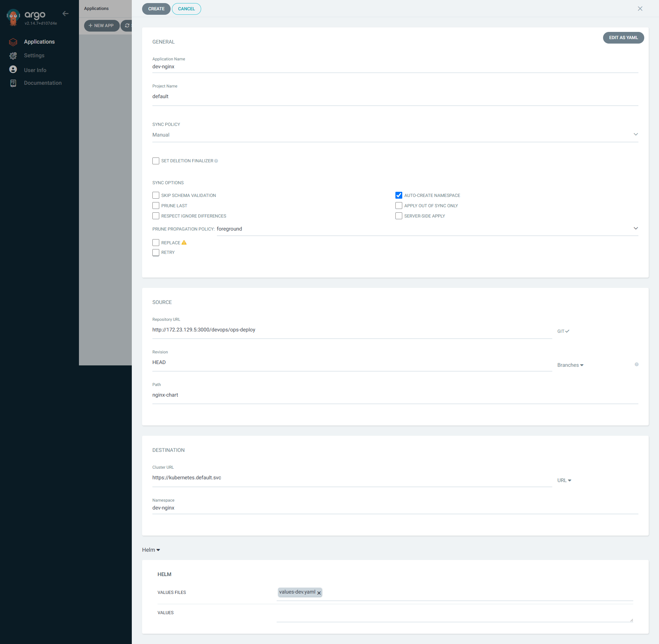Open the Branches revision type dropdown
The height and width of the screenshot is (644, 659).
(570, 365)
